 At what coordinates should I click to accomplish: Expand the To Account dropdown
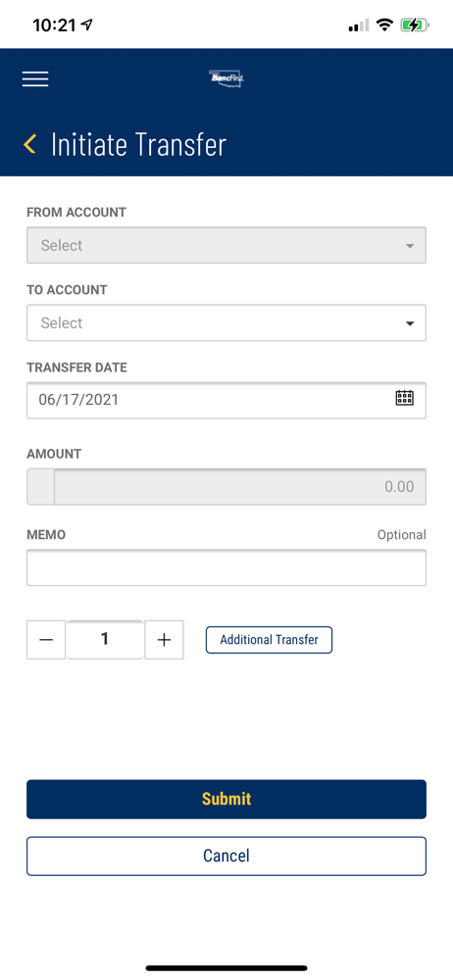[226, 322]
